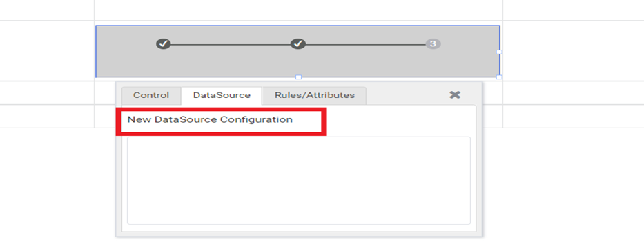Click the first completed step checkmark
Viewport: 644px width, 251px height.
pos(163,43)
